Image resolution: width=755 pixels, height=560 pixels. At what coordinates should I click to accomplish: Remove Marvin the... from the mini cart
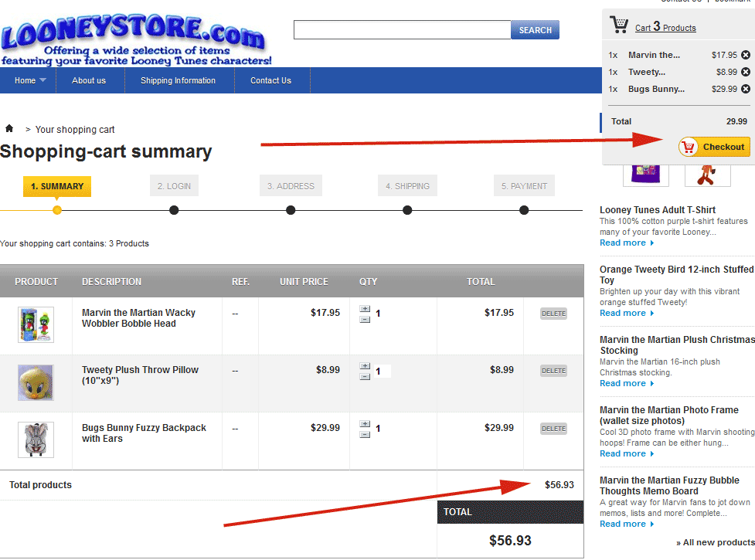click(746, 55)
